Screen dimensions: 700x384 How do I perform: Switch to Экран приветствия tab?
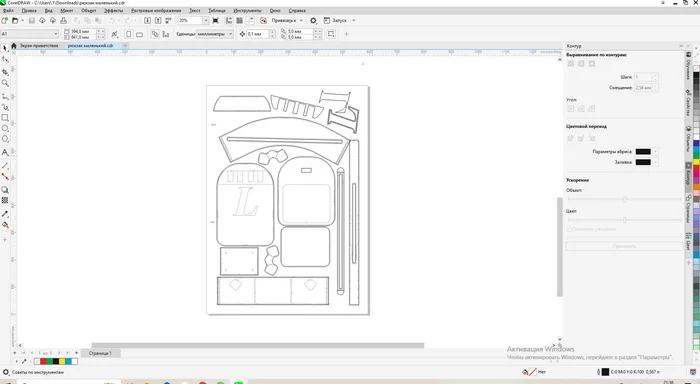[38, 46]
